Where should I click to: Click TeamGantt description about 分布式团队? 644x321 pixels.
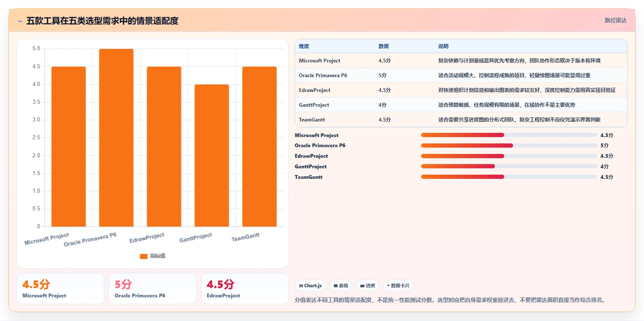pyautogui.click(x=519, y=120)
